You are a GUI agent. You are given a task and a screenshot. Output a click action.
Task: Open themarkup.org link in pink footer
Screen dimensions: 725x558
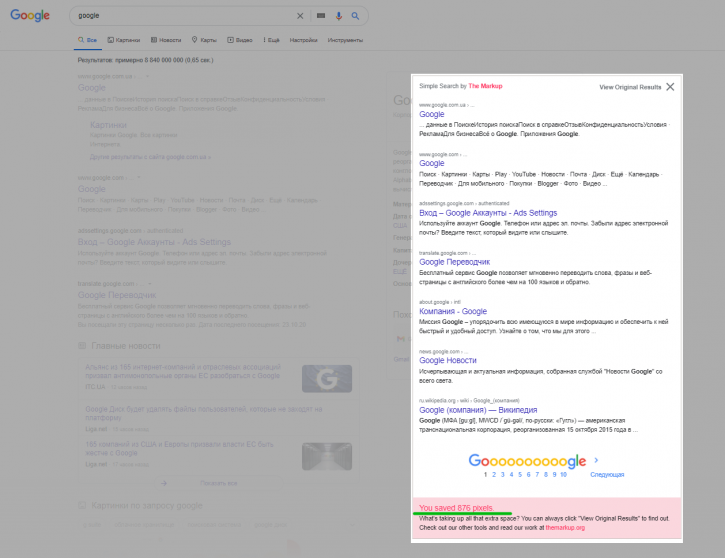coord(565,527)
